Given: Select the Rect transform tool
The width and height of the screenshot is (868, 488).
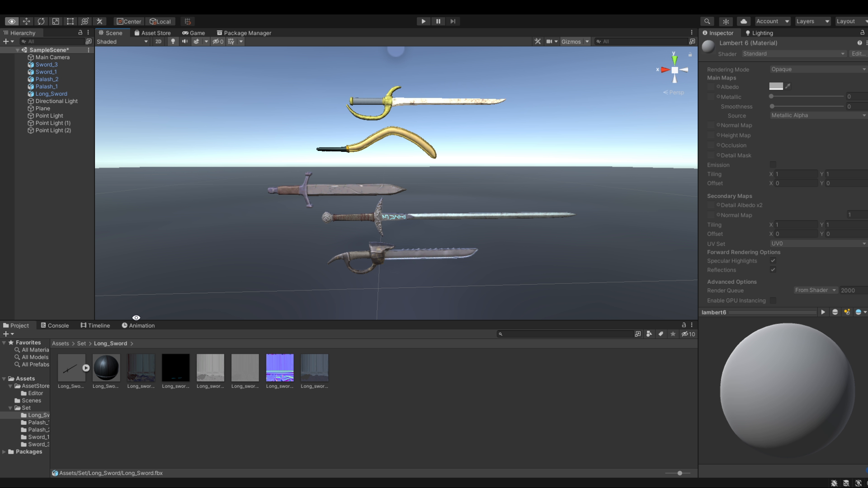Looking at the screenshot, I should 70,21.
